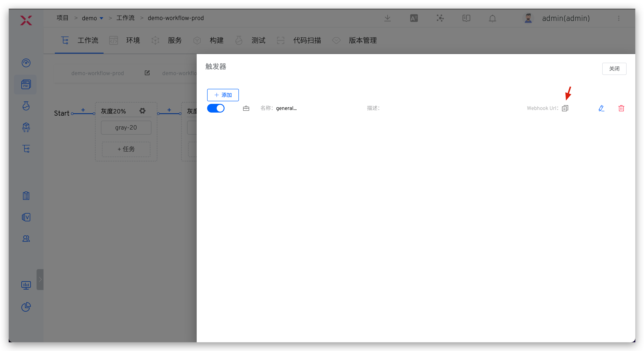Switch to the 环境 tab

(x=132, y=40)
